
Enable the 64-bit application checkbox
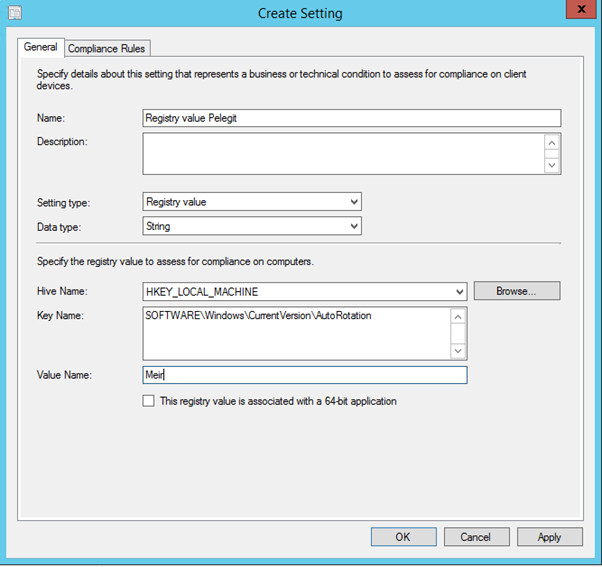149,401
